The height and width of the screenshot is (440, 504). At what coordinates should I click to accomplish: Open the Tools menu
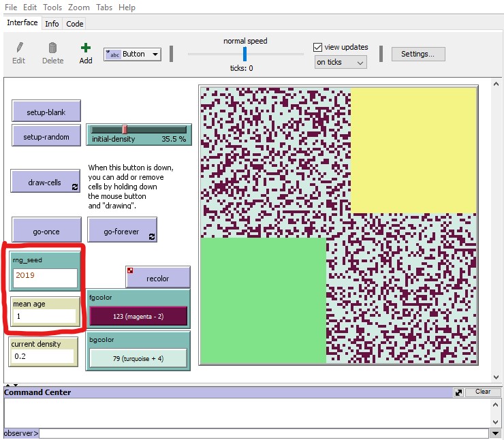(52, 7)
